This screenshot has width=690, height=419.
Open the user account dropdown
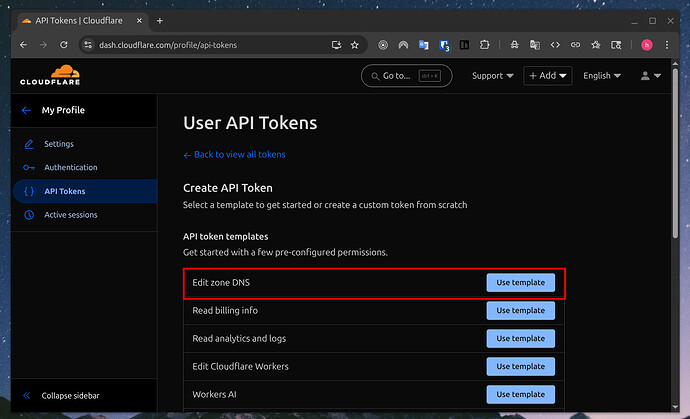click(x=650, y=76)
